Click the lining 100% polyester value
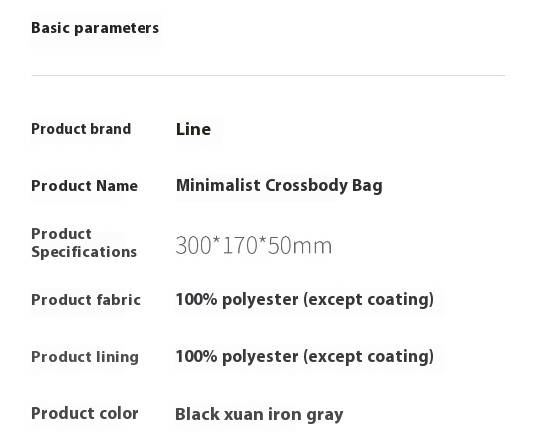 [x=304, y=357]
